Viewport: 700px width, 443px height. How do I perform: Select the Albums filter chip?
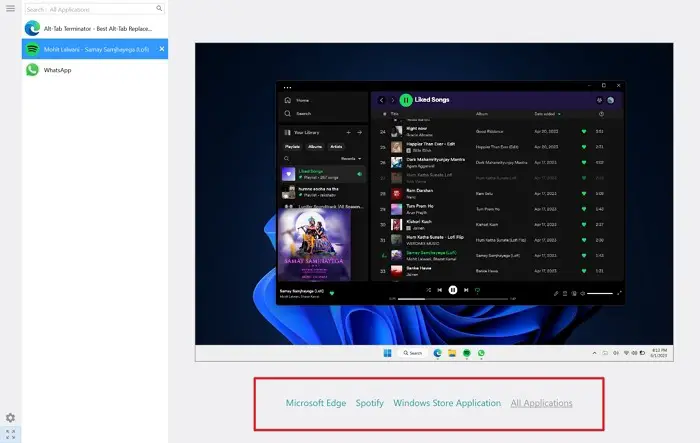pyautogui.click(x=315, y=146)
